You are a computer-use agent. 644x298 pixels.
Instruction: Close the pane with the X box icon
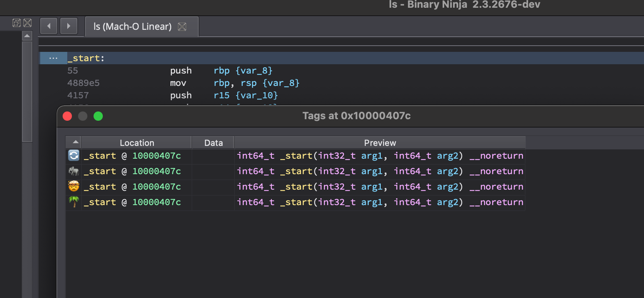[x=27, y=23]
